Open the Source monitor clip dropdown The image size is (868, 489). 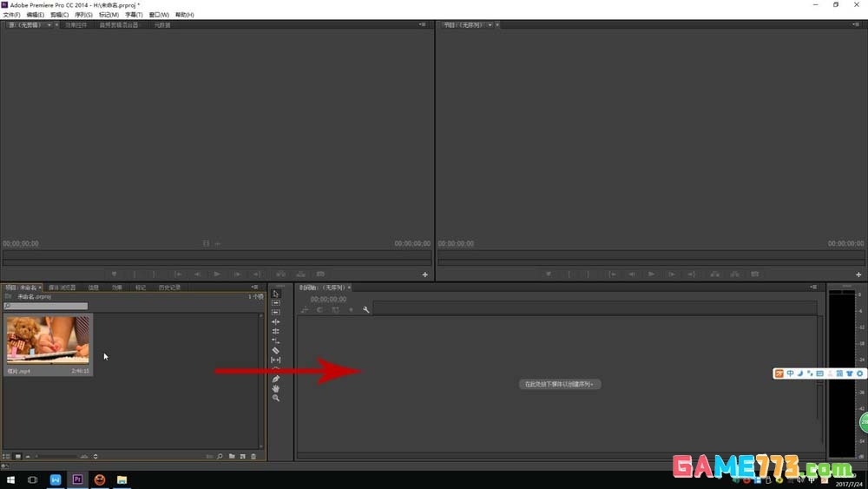pyautogui.click(x=49, y=25)
